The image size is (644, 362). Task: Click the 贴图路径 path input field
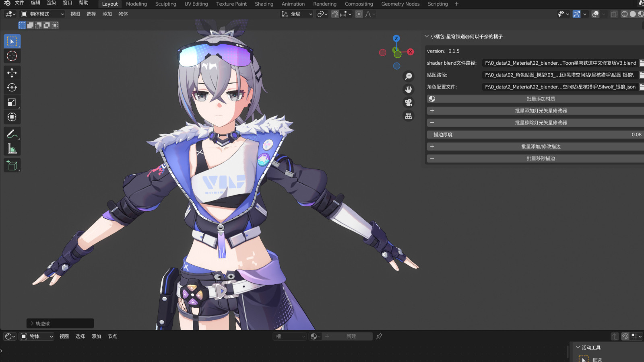click(559, 75)
